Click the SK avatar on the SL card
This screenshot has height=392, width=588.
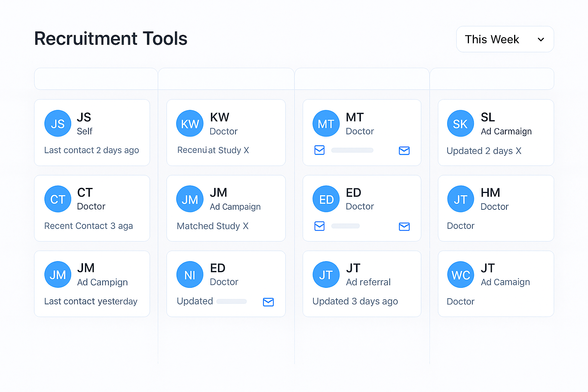tap(461, 124)
